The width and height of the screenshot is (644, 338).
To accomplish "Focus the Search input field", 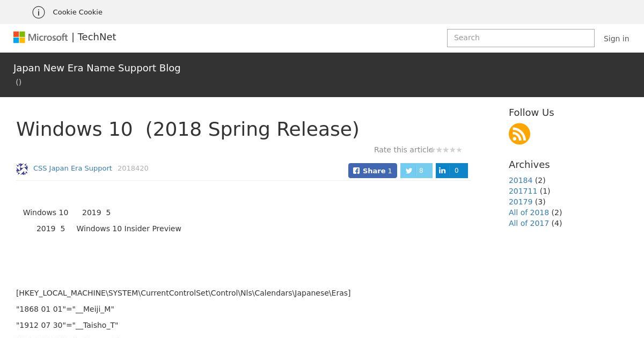I will (x=521, y=38).
